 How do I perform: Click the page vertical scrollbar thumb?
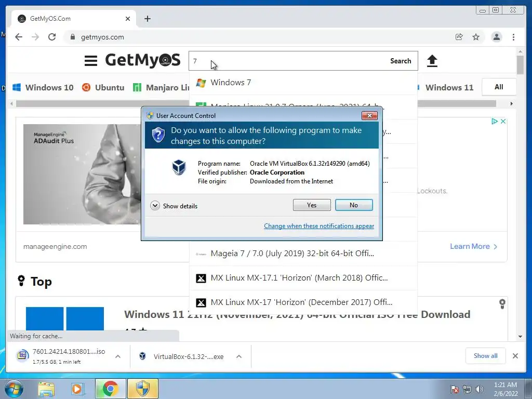click(x=521, y=64)
